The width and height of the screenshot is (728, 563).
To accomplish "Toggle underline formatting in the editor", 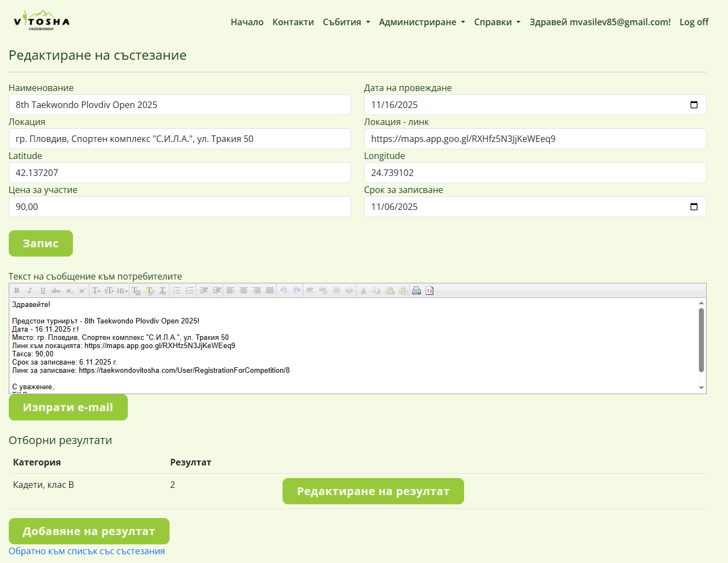I will (x=43, y=291).
